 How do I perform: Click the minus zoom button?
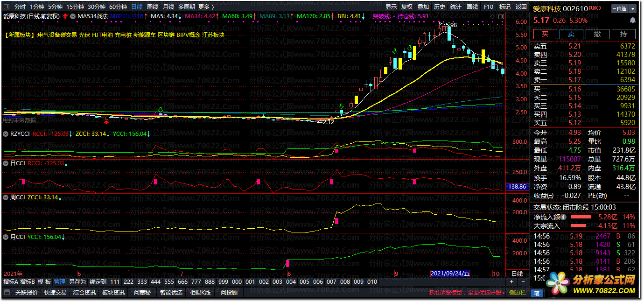tap(523, 282)
